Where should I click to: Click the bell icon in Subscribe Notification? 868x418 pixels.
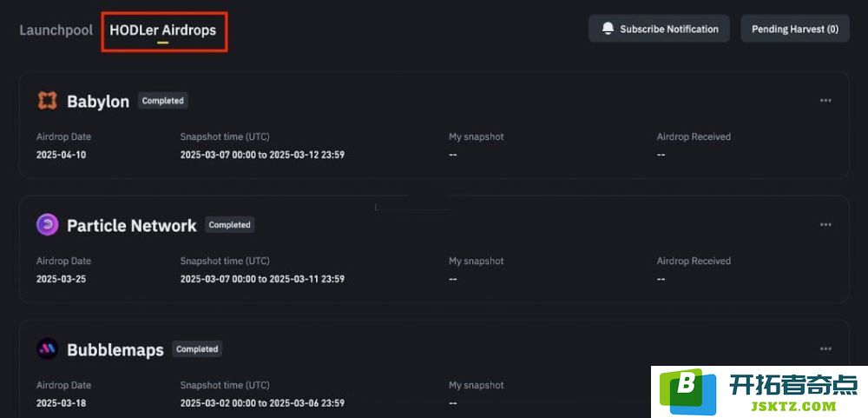click(608, 29)
